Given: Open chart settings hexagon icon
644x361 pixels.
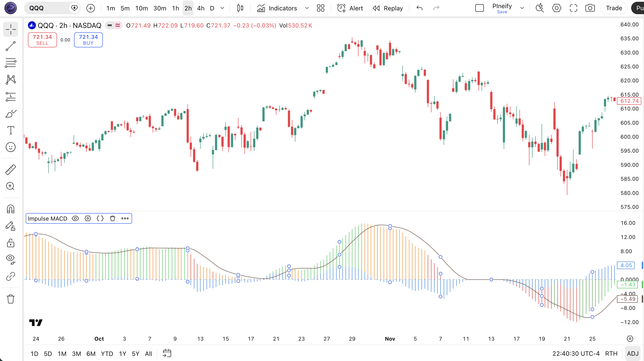Looking at the screenshot, I should click(x=556, y=8).
